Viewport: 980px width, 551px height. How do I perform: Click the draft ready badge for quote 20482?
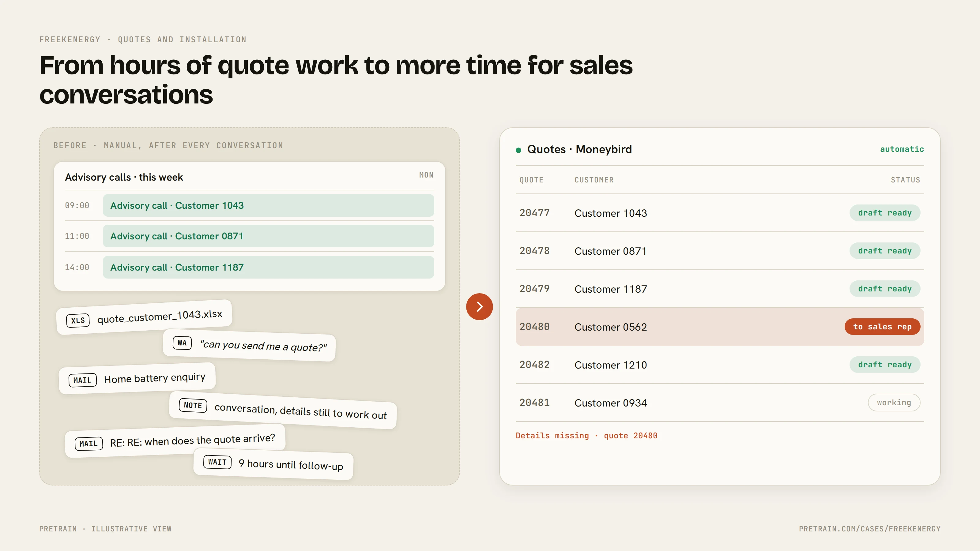click(x=885, y=365)
